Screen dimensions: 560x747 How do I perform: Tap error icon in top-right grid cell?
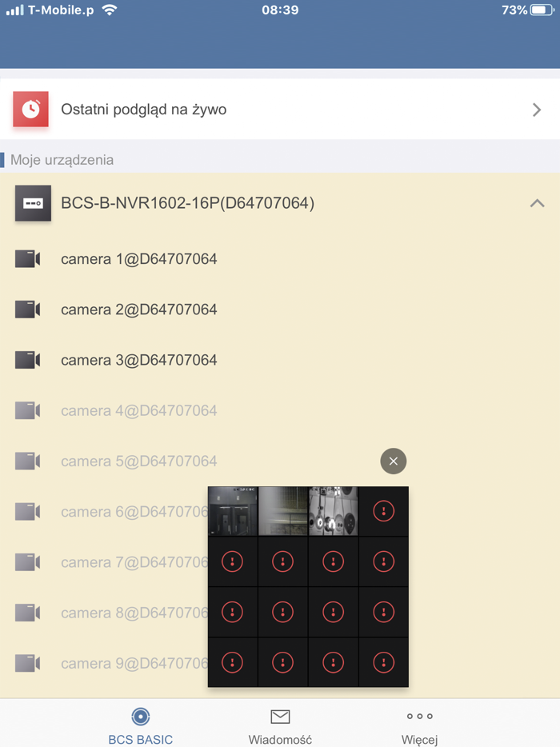pyautogui.click(x=384, y=511)
